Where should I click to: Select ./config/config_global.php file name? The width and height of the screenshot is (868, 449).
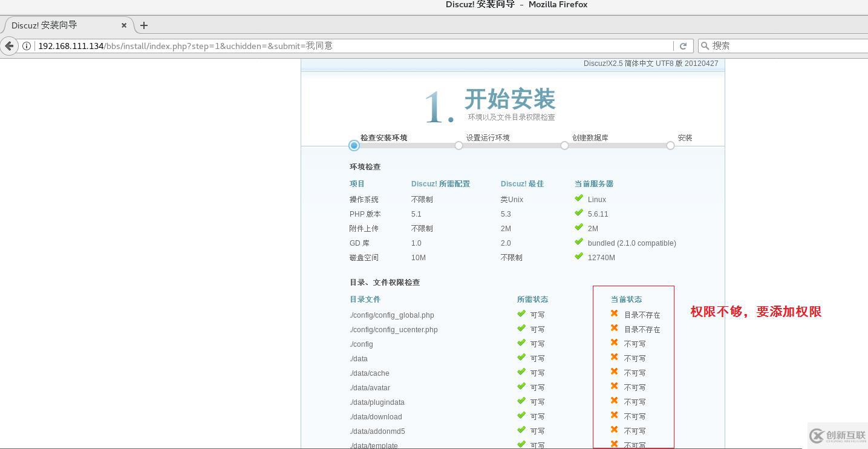[x=392, y=315]
